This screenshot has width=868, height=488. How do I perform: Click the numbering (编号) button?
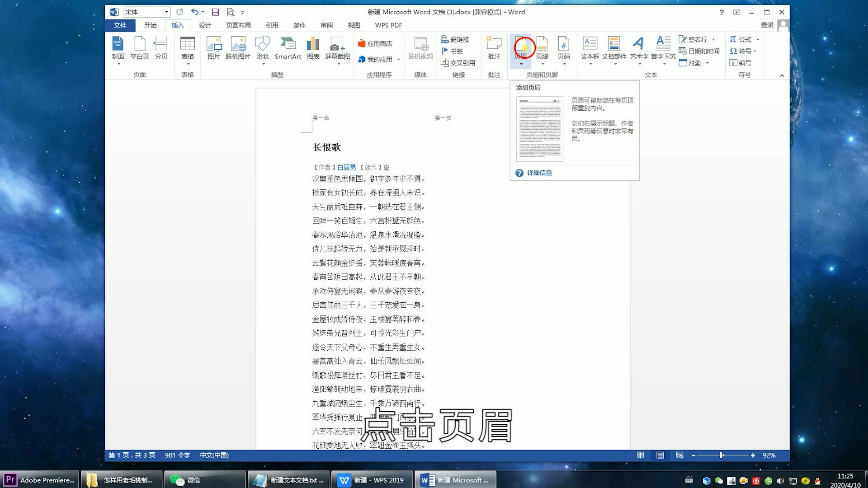tap(740, 63)
